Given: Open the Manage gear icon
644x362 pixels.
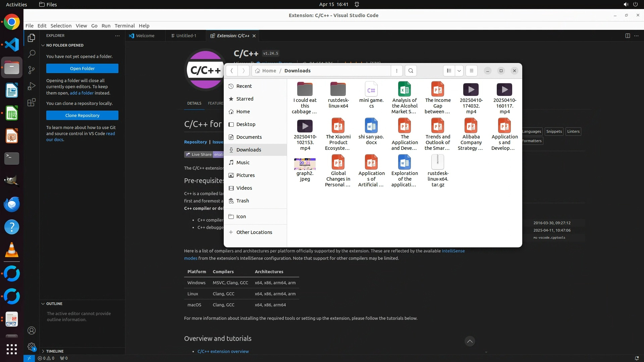Looking at the screenshot, I should (31, 347).
